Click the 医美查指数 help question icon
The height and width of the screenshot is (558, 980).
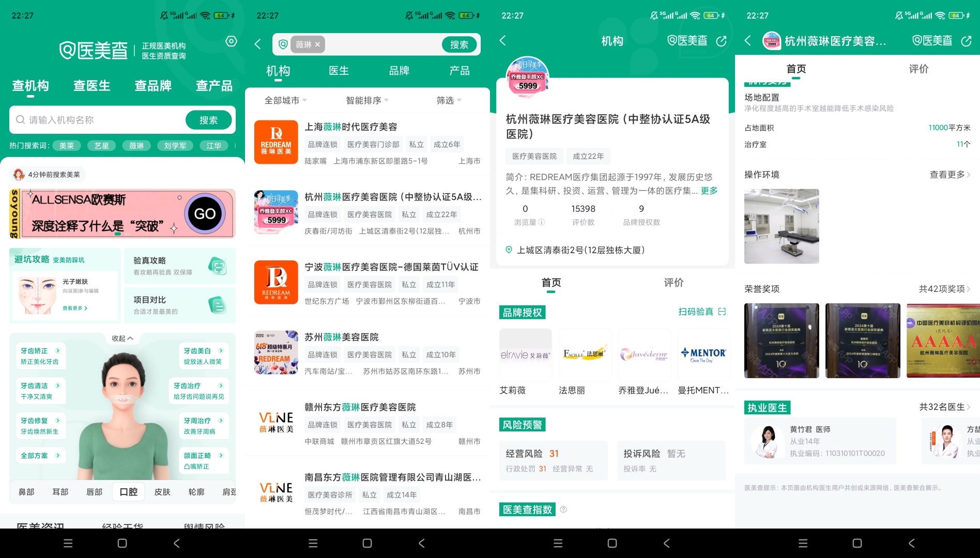(563, 509)
